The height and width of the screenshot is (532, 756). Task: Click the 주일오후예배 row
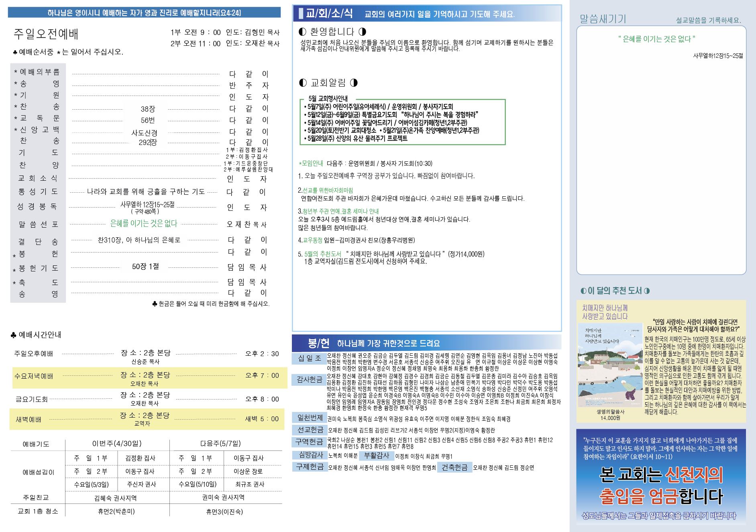[x=147, y=356]
